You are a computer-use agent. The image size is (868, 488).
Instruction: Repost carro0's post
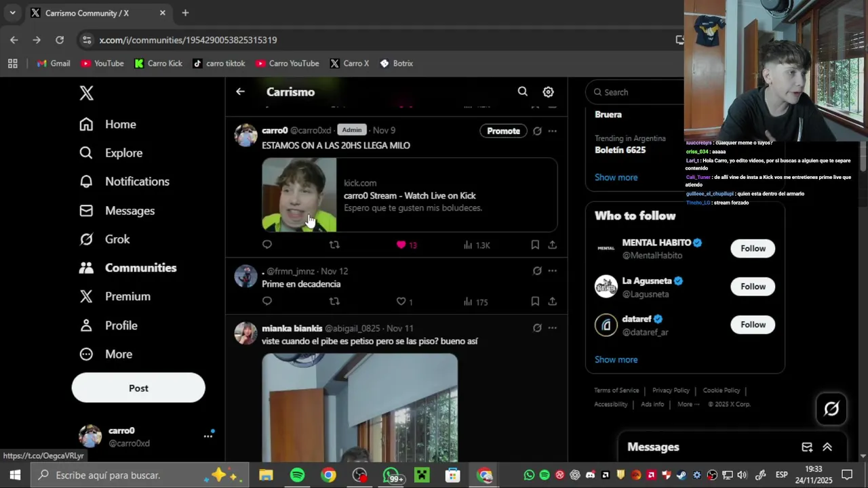(334, 245)
